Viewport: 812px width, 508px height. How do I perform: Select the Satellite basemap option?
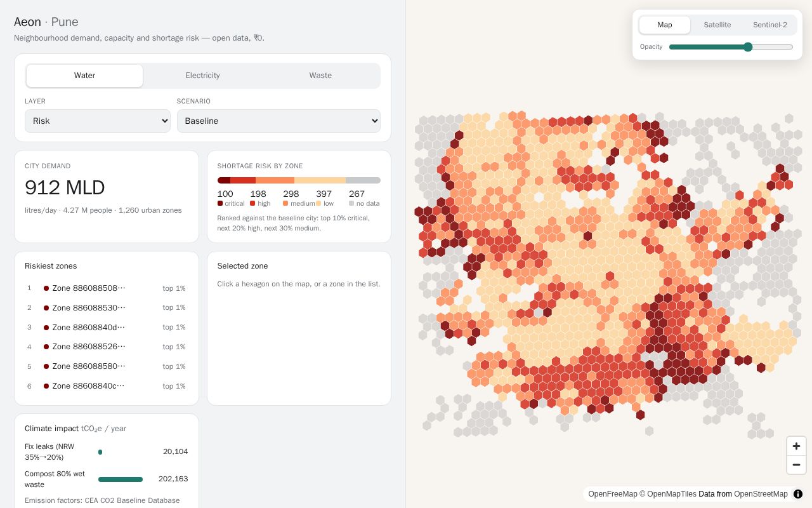tap(717, 25)
